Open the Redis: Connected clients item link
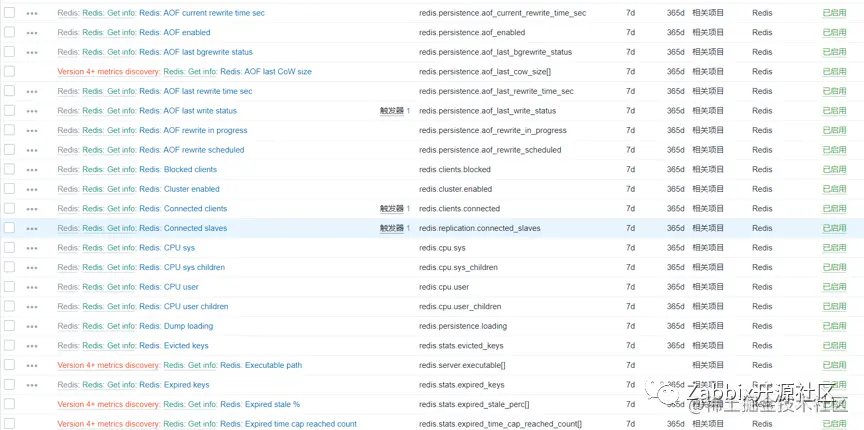 click(183, 208)
